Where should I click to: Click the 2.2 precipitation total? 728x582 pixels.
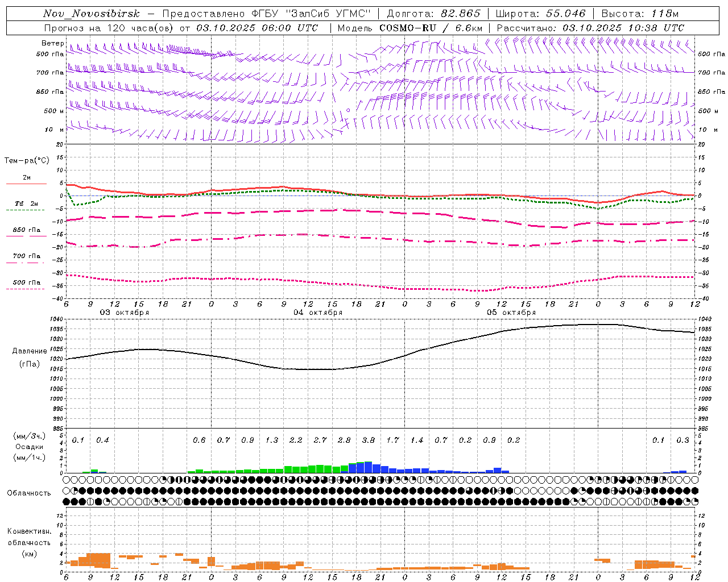tap(296, 440)
